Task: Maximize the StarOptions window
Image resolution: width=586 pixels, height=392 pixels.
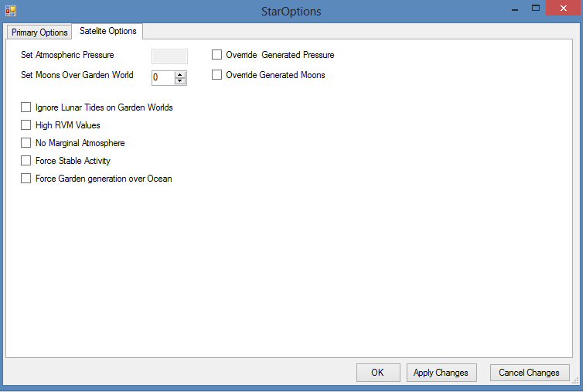Action: (x=535, y=8)
